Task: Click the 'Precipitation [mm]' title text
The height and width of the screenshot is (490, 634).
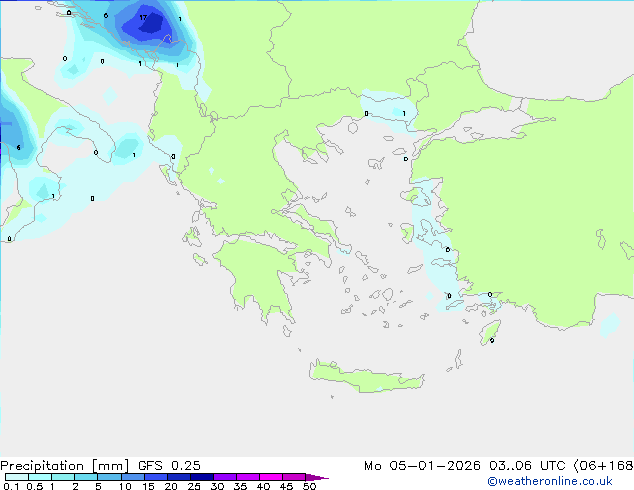Action: [x=65, y=466]
